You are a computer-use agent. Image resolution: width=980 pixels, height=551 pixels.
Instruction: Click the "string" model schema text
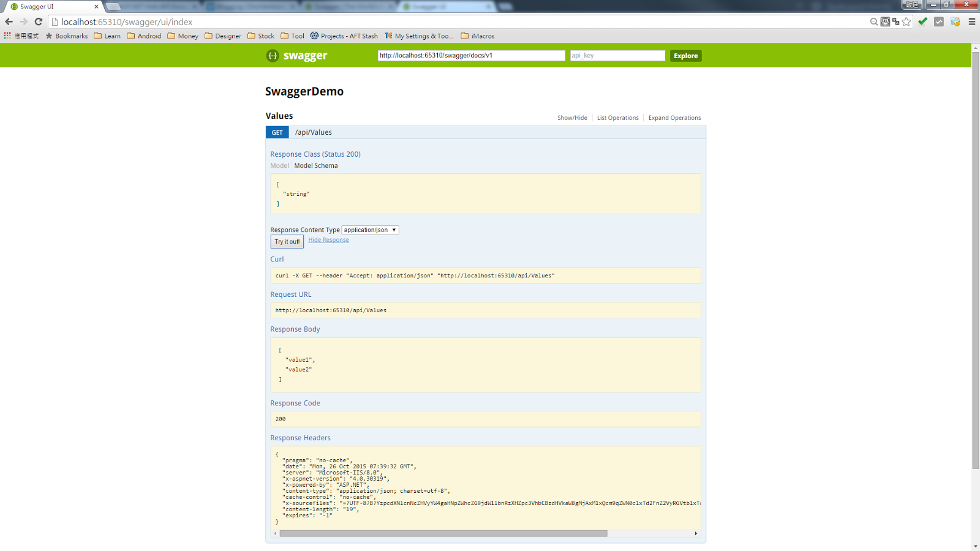point(296,194)
